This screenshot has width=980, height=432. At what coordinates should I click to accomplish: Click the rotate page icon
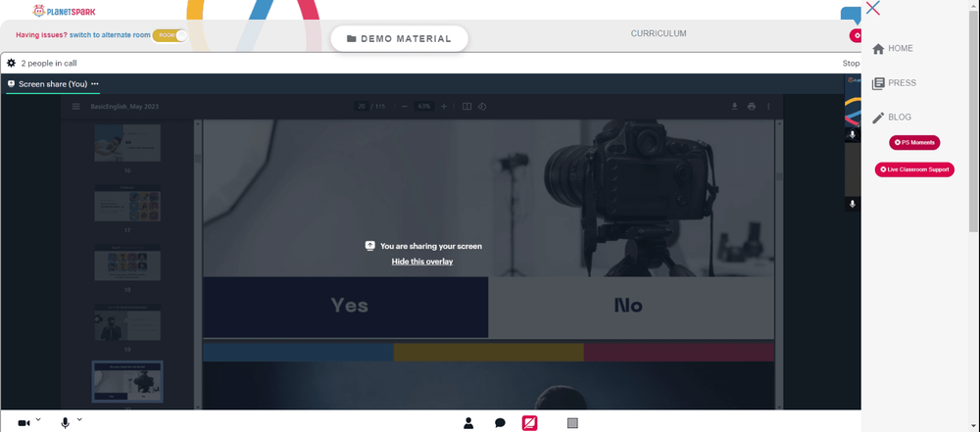click(482, 106)
